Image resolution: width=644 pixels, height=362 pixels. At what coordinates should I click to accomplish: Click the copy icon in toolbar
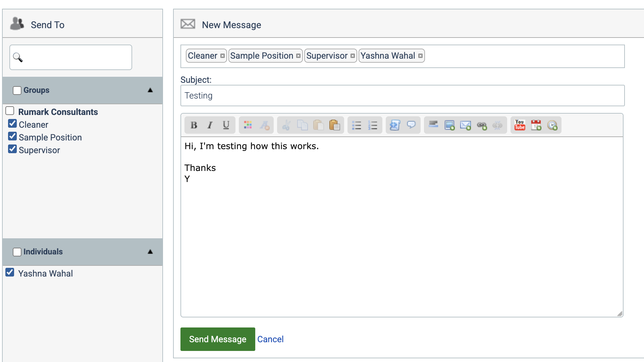[302, 125]
